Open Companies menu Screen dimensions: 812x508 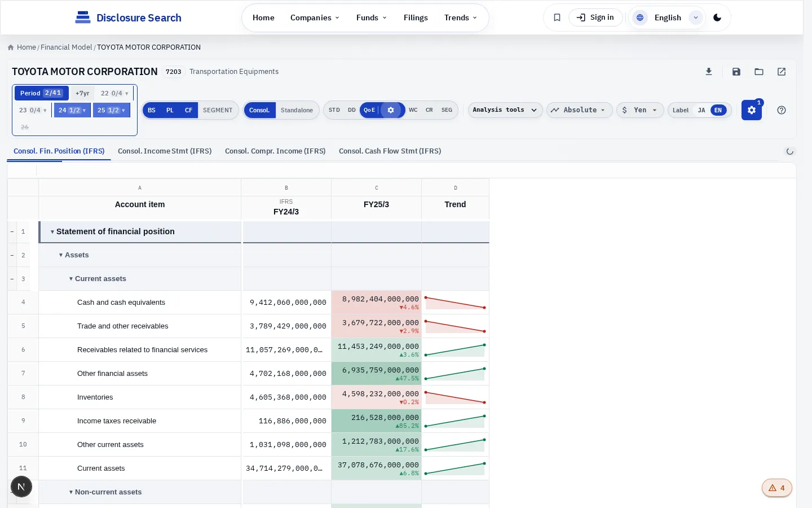(x=315, y=17)
